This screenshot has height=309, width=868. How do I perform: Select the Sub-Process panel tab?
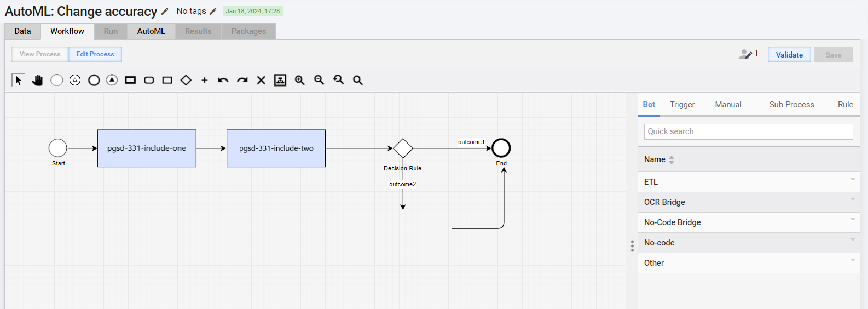coord(792,105)
